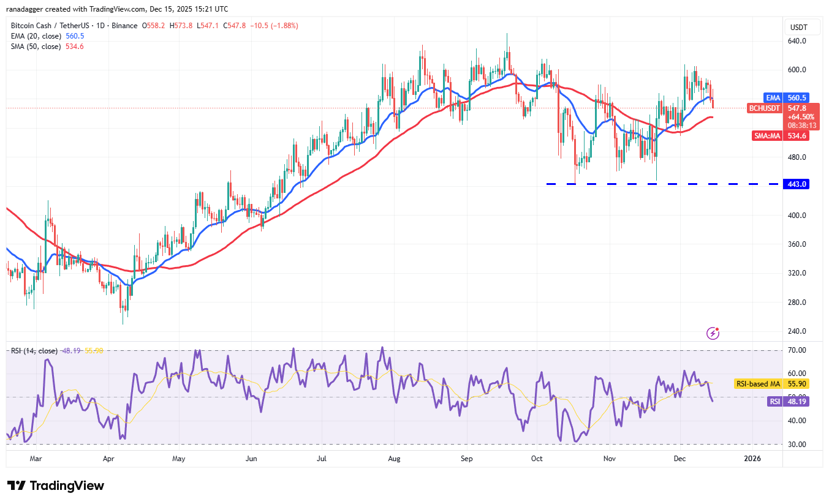Click the purple RSI 48.19 label
Viewport: 829px width, 504px height.
click(788, 402)
